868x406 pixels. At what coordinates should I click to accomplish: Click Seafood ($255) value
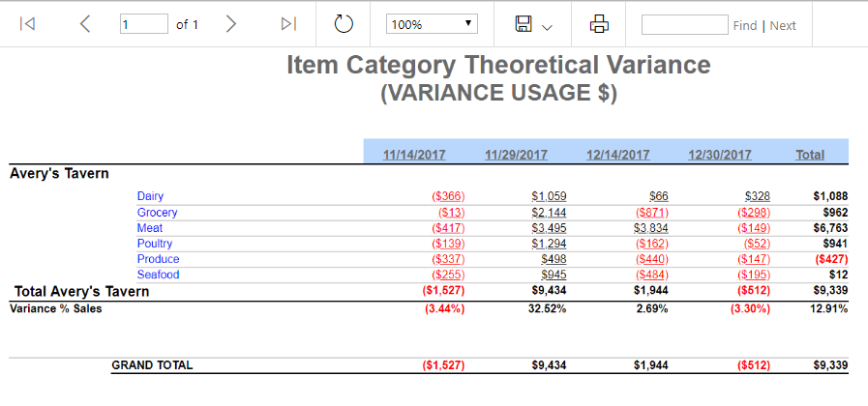[x=448, y=275]
